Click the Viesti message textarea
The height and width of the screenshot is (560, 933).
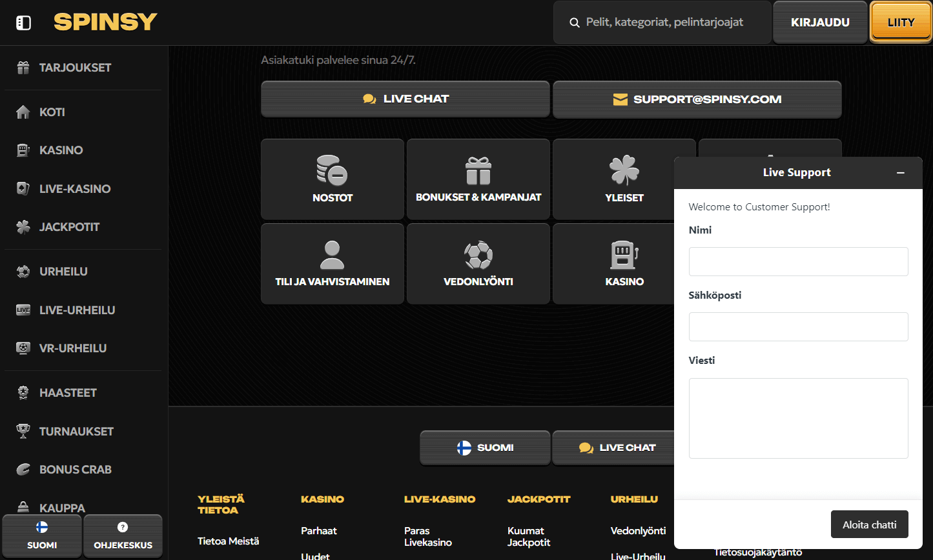point(799,418)
